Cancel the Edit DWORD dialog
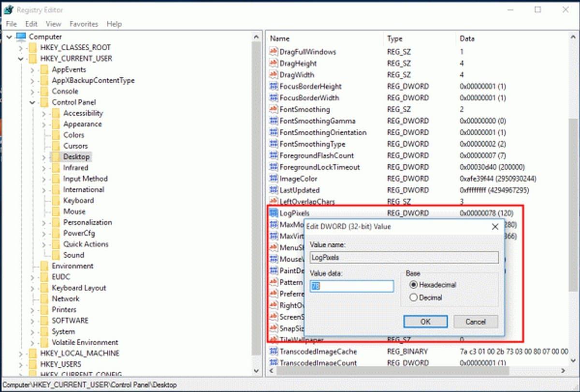Image resolution: width=580 pixels, height=392 pixels. (x=476, y=322)
